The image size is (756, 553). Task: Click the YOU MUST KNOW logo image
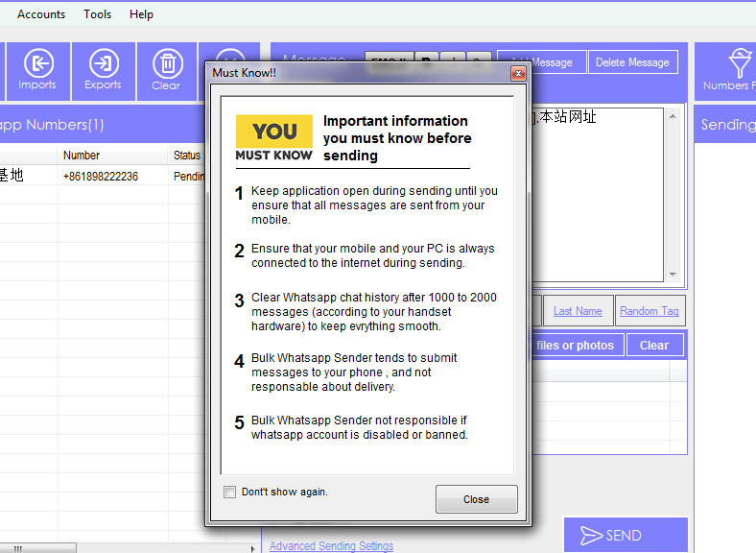274,138
